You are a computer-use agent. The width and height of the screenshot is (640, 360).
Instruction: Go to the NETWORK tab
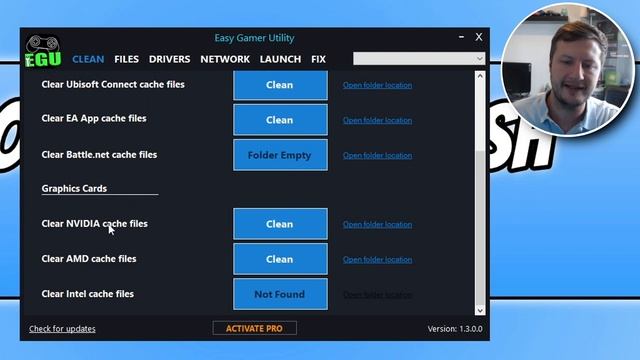(225, 59)
